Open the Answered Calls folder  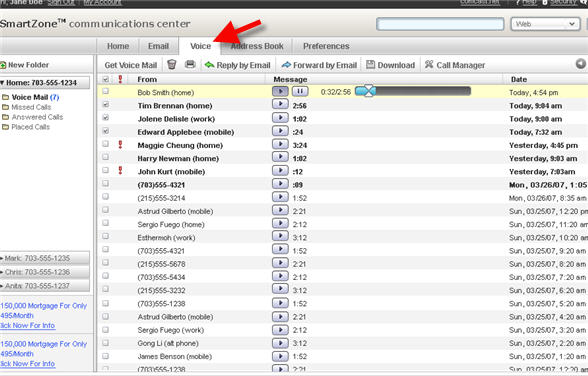[x=33, y=117]
